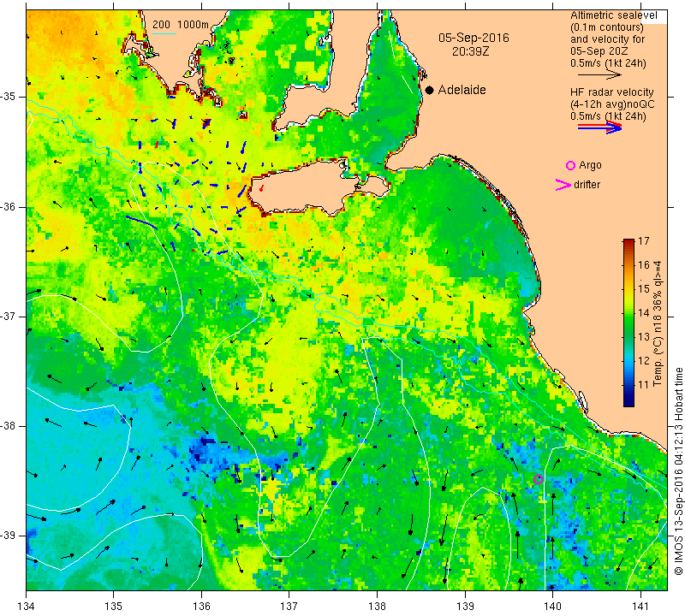Image resolution: width=685 pixels, height=616 pixels.
Task: Click the 15 label on temperature colorbar
Action: click(644, 288)
